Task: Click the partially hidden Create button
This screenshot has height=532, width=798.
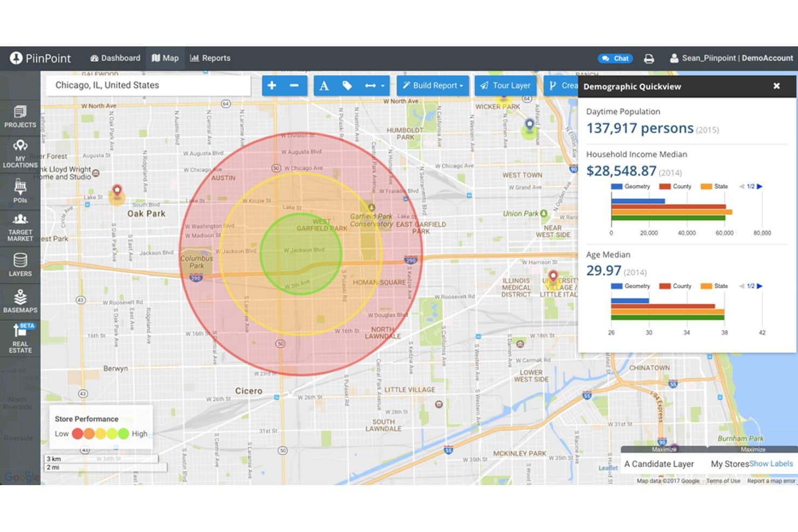Action: 561,85
